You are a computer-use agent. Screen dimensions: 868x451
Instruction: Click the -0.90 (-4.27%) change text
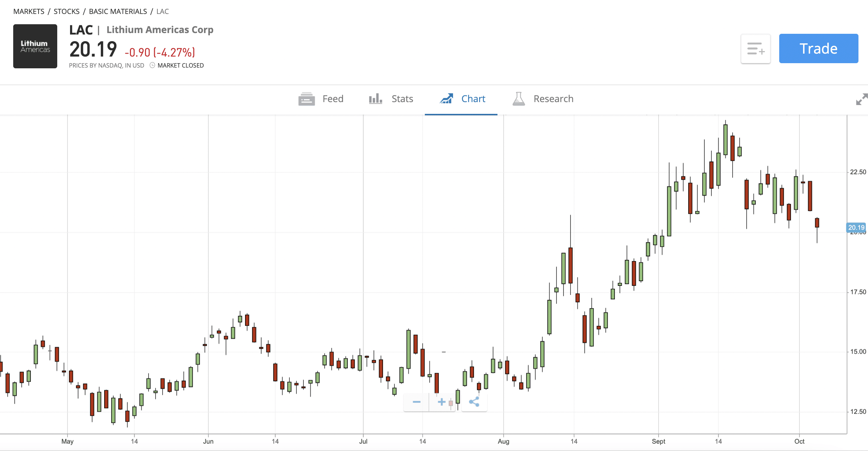tap(160, 53)
